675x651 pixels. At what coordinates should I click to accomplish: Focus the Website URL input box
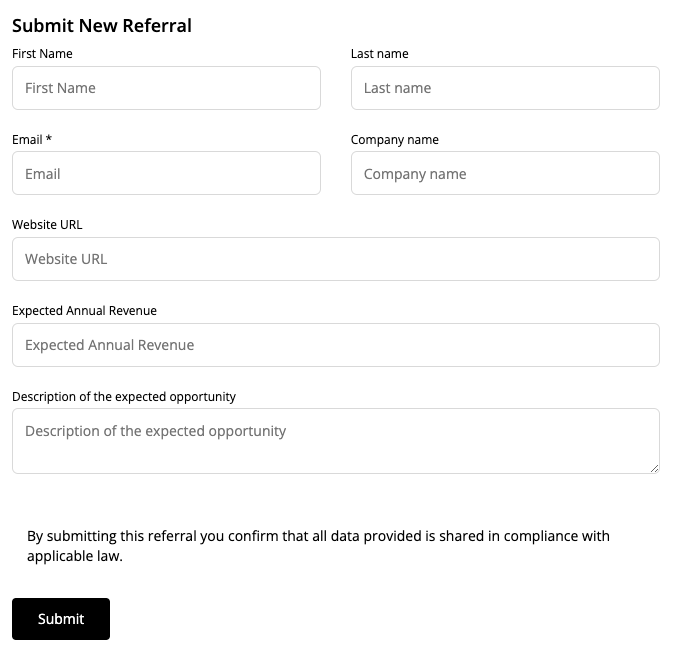[335, 259]
